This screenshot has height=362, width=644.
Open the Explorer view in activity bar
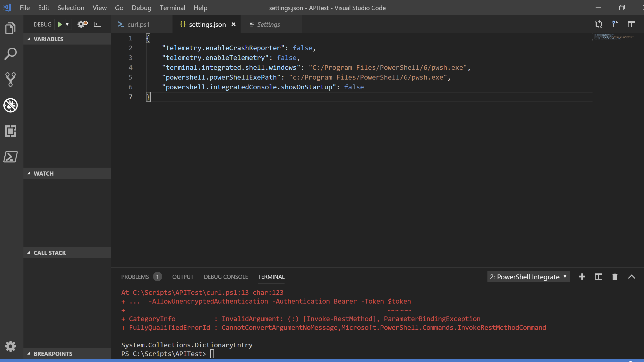pos(11,28)
